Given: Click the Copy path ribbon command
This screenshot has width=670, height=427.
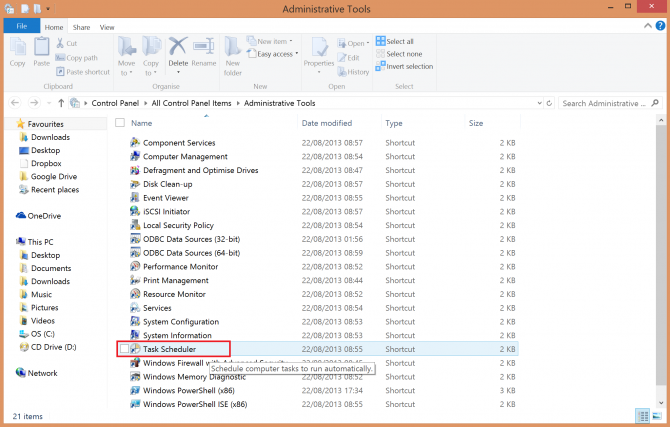Looking at the screenshot, I should 77,58.
